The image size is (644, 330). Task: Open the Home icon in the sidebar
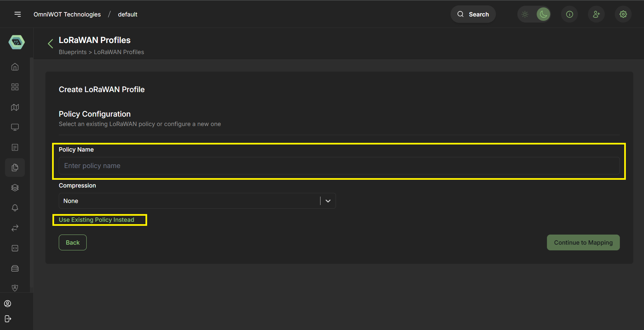click(x=15, y=67)
